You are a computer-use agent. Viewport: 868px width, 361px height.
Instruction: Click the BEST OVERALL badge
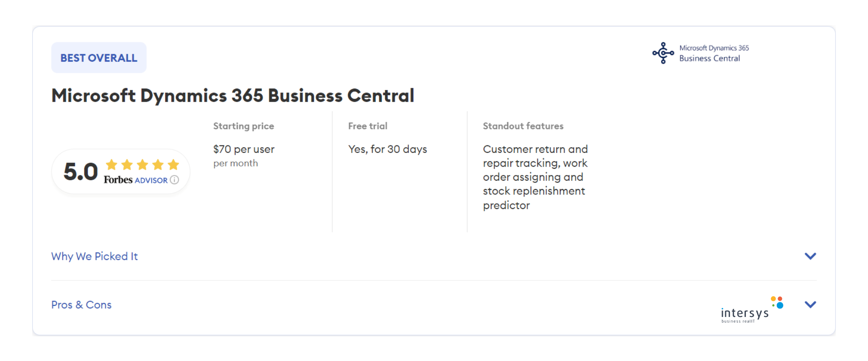(99, 58)
